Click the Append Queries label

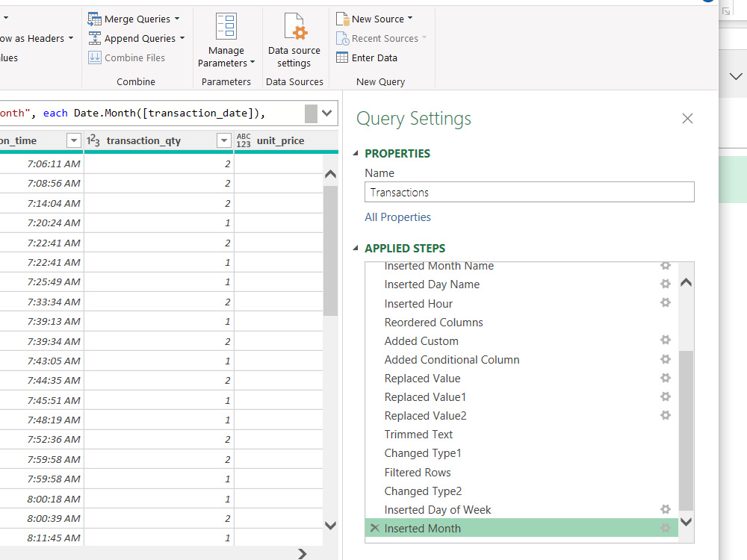click(x=140, y=39)
